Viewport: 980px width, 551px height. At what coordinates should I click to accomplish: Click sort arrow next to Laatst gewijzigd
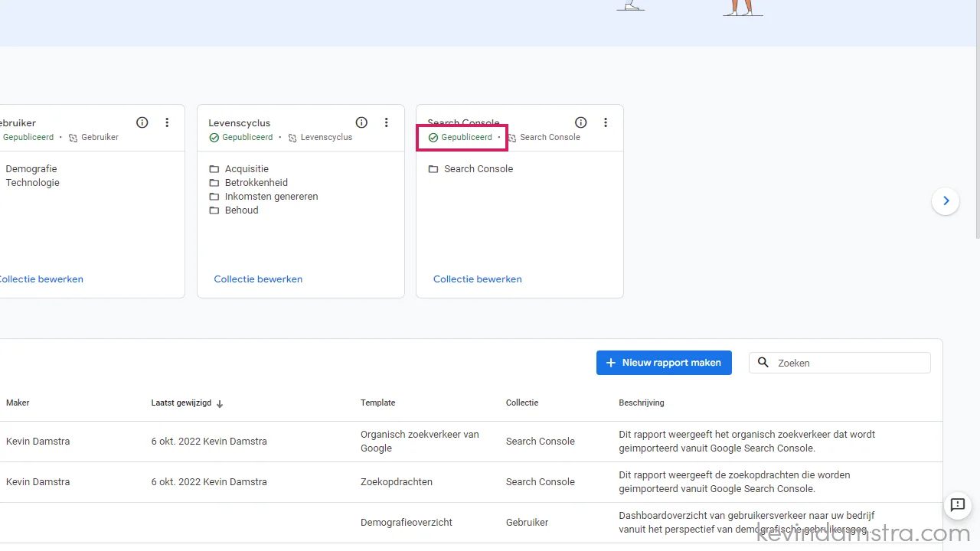pos(220,404)
